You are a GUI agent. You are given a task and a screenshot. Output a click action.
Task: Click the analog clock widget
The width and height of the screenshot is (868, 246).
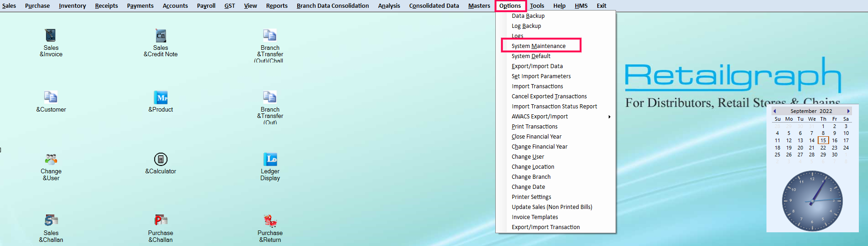click(x=812, y=201)
